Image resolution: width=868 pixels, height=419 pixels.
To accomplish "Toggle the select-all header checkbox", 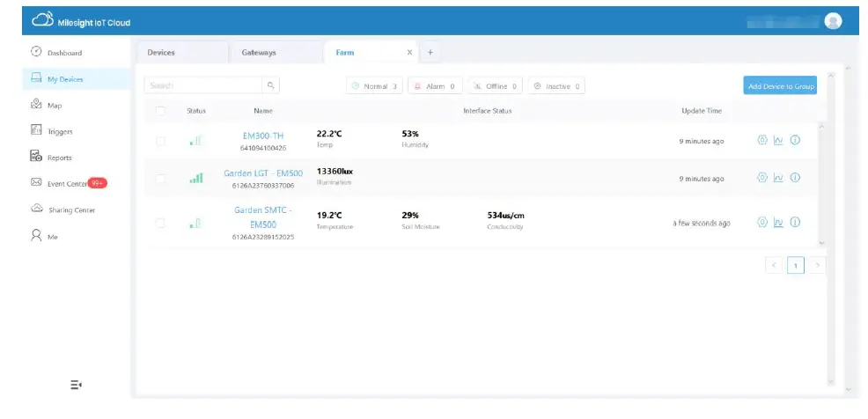I will [160, 111].
